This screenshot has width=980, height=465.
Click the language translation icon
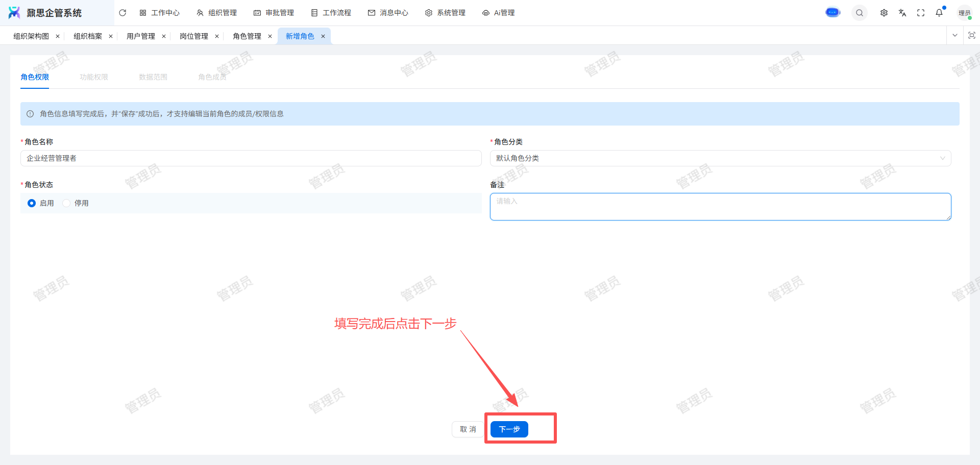(x=902, y=13)
